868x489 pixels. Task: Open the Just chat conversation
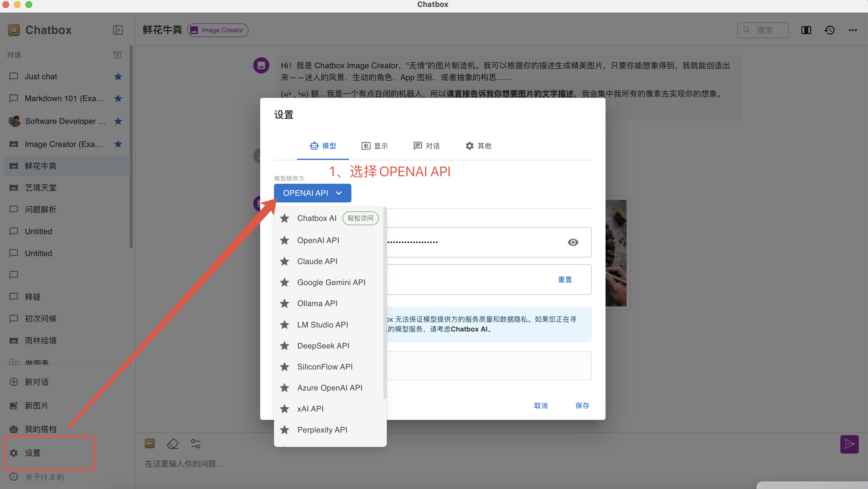pos(66,77)
